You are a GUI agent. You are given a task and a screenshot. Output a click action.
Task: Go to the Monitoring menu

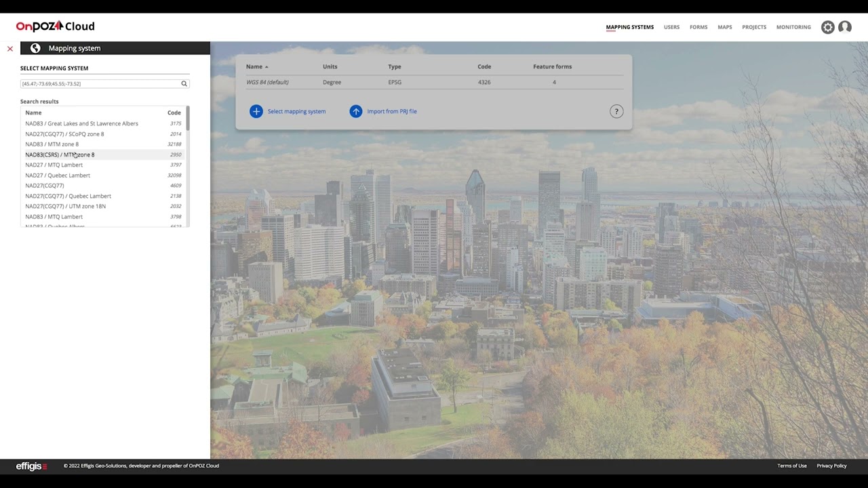tap(793, 27)
